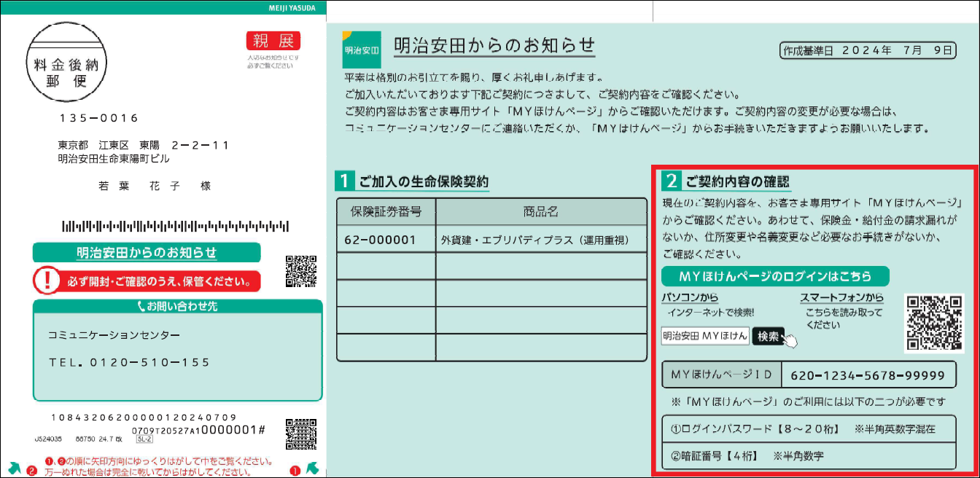This screenshot has height=478, width=980.
Task: Click the red 親展 badge
Action: 273,42
